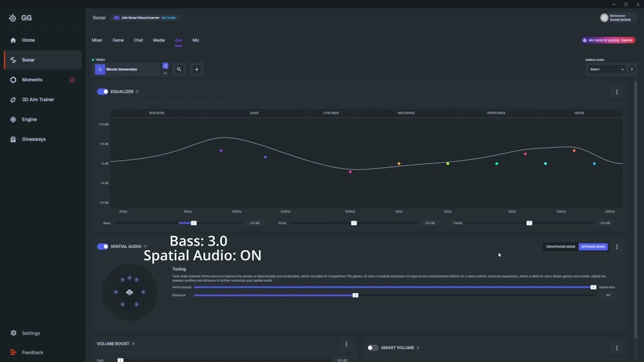This screenshot has height=362, width=644.
Task: Click the SUB BASS band label
Action: (156, 113)
